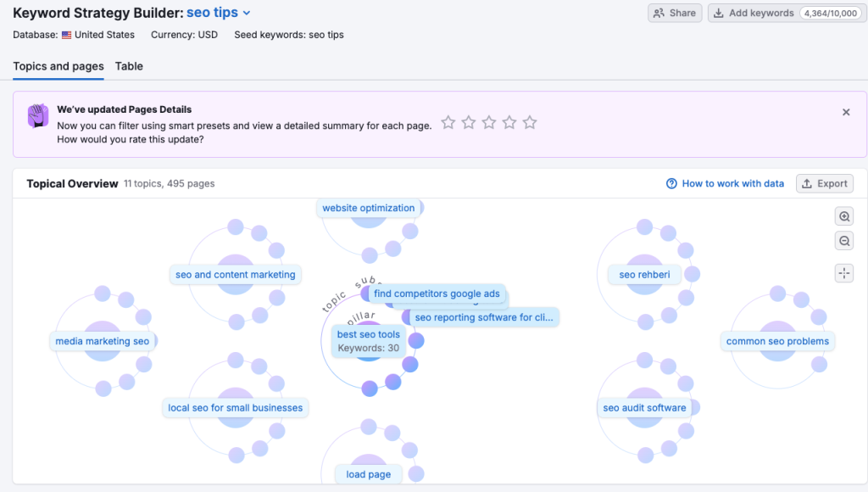Viewport: 868px width, 492px height.
Task: Click the purple hand announcement icon
Action: pyautogui.click(x=38, y=116)
